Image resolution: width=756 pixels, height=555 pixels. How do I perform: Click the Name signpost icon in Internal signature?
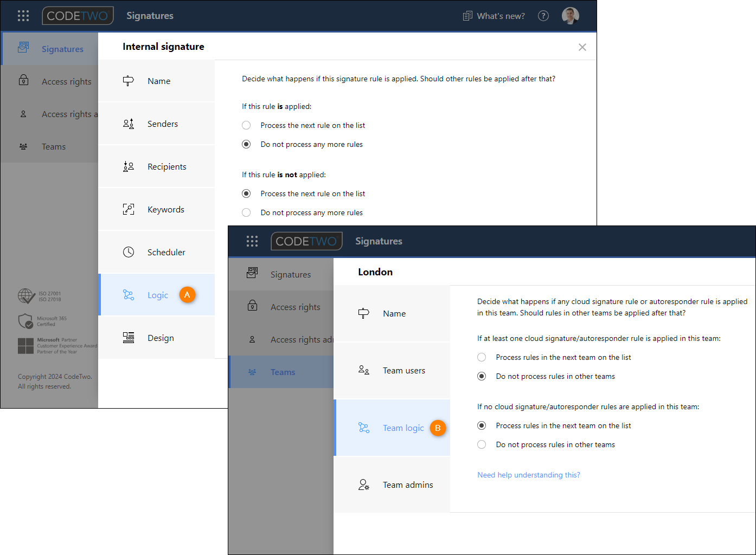coord(129,81)
